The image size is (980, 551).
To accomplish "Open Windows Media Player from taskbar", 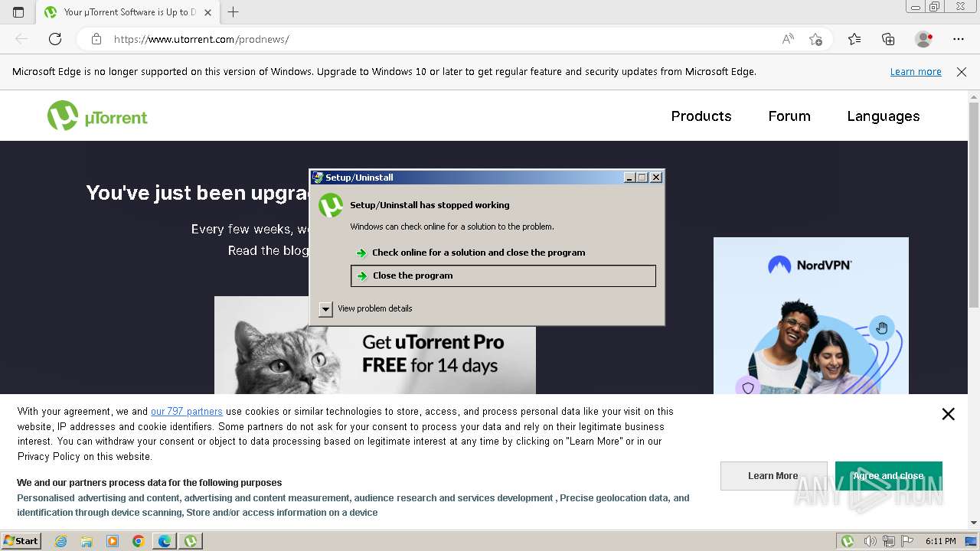I will (x=113, y=541).
